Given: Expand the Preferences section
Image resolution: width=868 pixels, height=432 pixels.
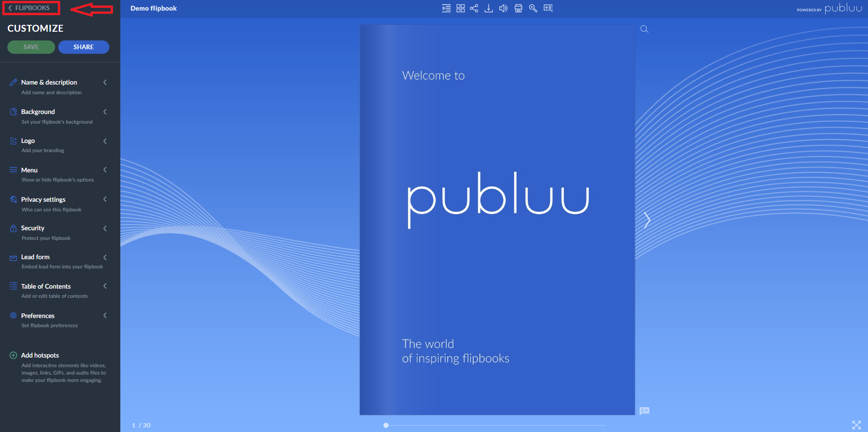Looking at the screenshot, I should tap(38, 316).
